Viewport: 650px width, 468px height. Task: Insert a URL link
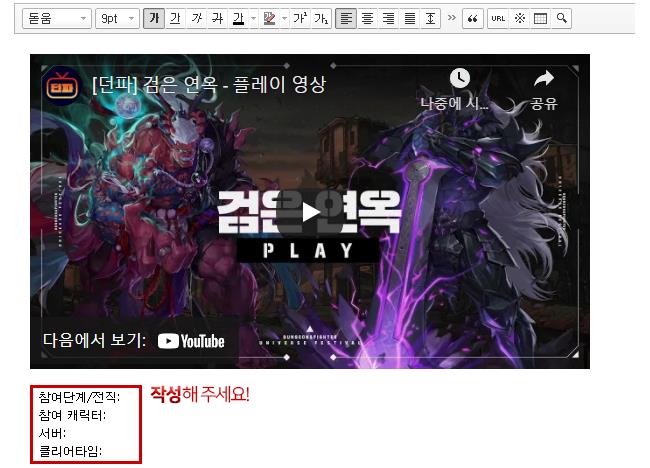coord(498,19)
